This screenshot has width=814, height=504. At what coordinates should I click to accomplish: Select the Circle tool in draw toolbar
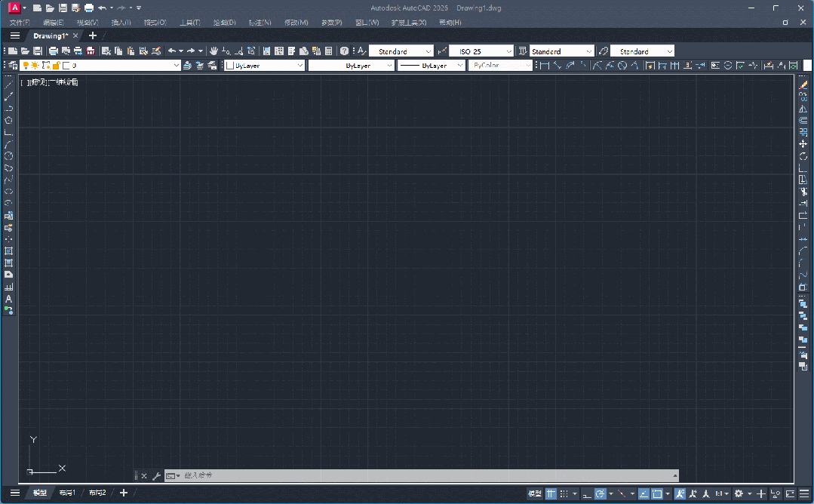[9, 155]
